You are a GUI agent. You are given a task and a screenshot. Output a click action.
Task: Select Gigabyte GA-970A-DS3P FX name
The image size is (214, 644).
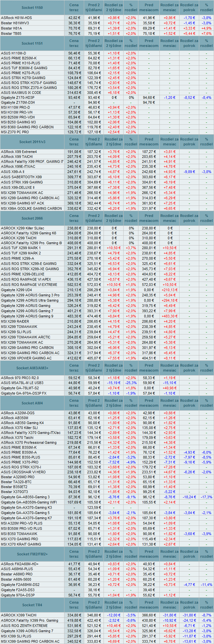click(24, 393)
